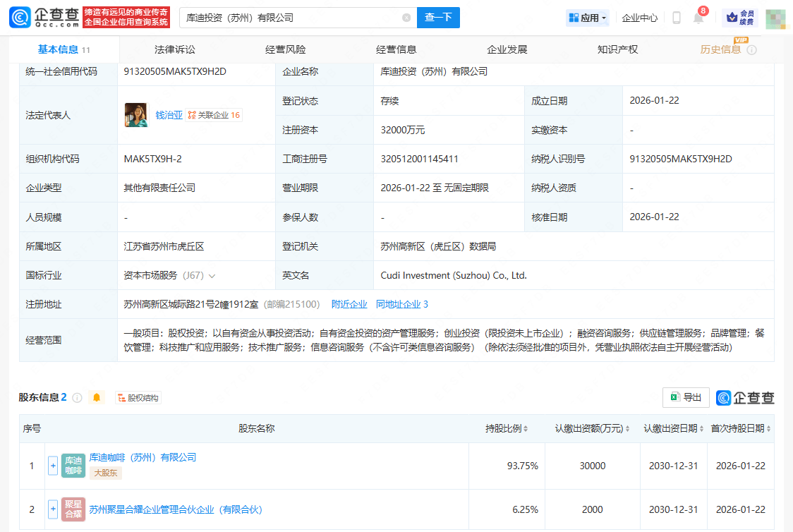Expand the 资本市场服务 industry chevron
Screen dimensions: 793x532
[x=212, y=276]
